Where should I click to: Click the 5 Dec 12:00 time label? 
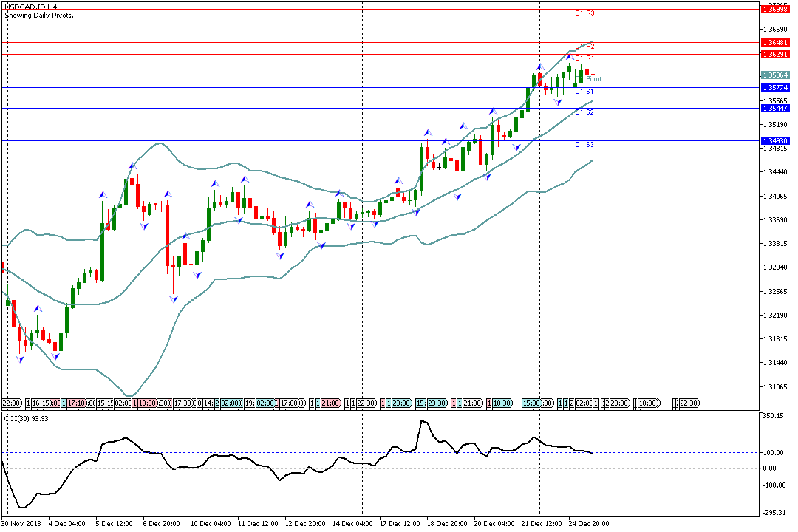(114, 523)
